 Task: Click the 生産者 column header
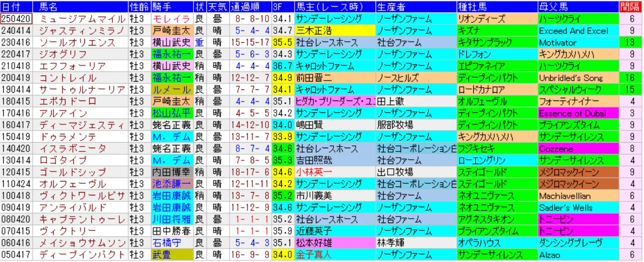(415, 7)
